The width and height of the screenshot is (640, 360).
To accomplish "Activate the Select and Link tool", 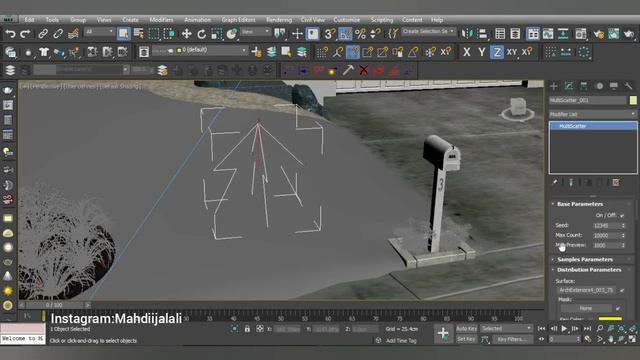I will (x=43, y=33).
